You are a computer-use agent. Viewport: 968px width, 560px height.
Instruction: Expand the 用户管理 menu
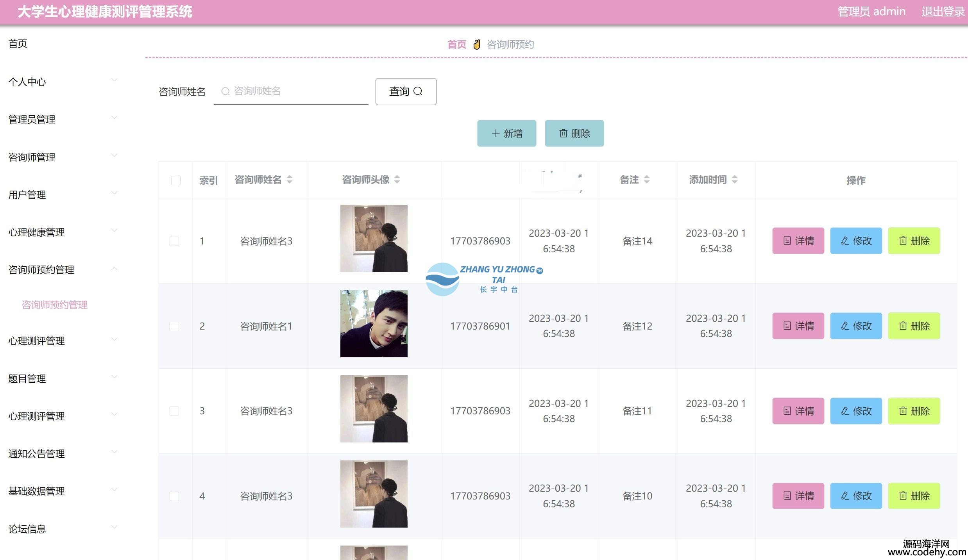63,194
